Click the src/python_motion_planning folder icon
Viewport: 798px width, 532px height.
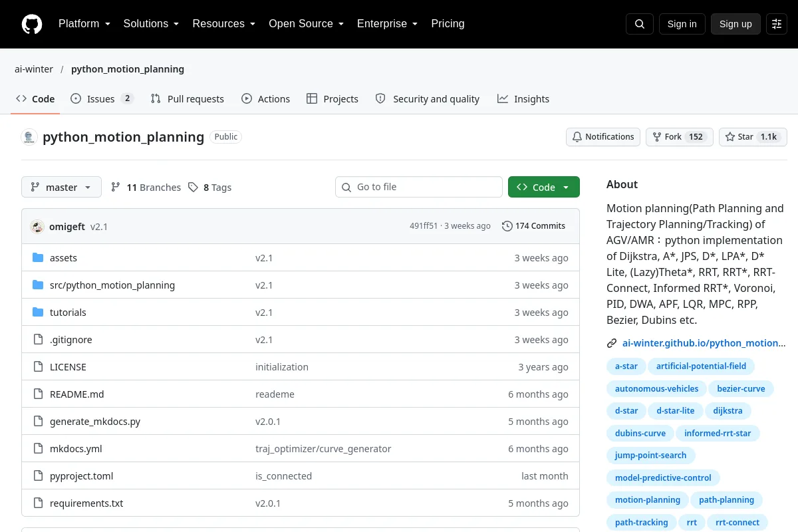pyautogui.click(x=38, y=285)
